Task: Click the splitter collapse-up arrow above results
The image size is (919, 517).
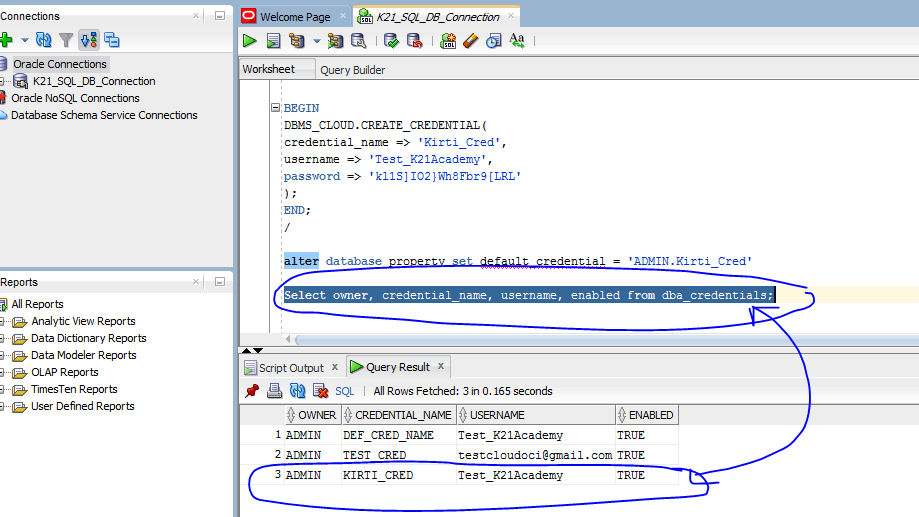Action: click(x=246, y=350)
